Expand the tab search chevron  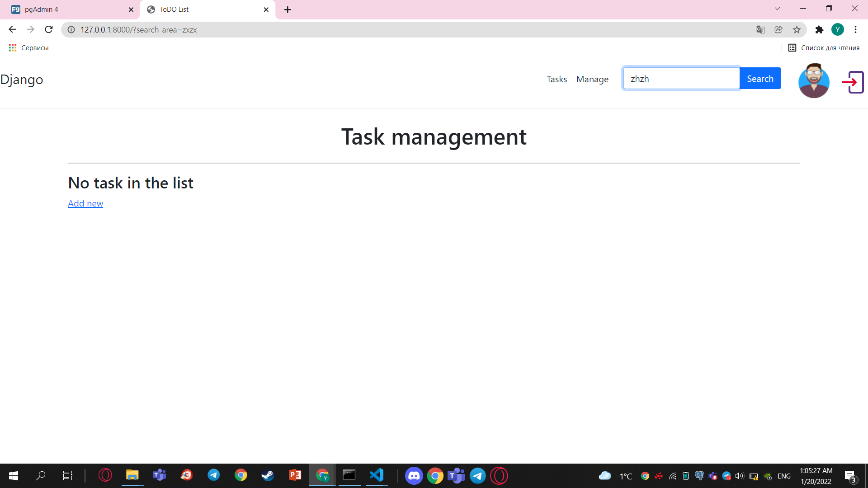[777, 9]
